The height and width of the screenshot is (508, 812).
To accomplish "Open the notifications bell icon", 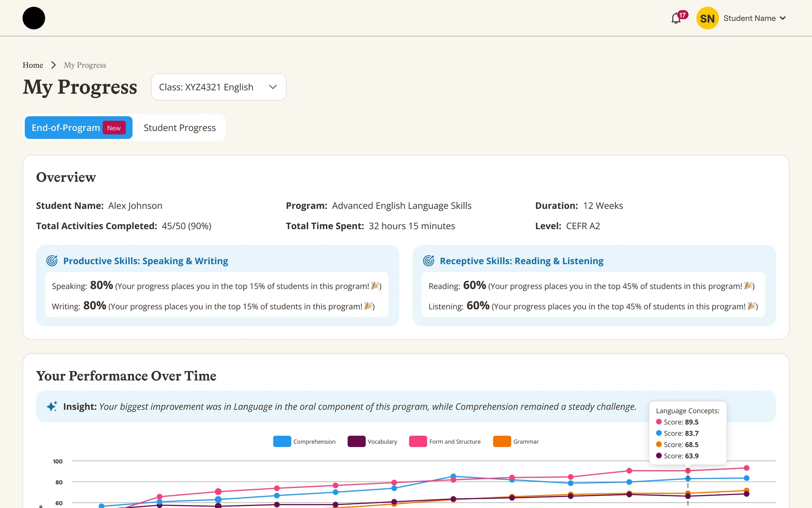I will click(676, 18).
